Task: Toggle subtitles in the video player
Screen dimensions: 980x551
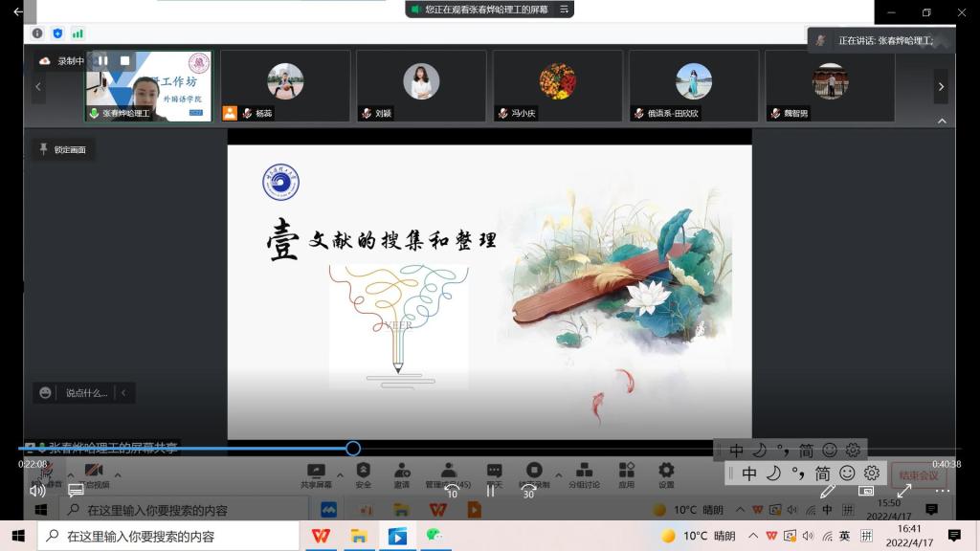Action: click(77, 491)
